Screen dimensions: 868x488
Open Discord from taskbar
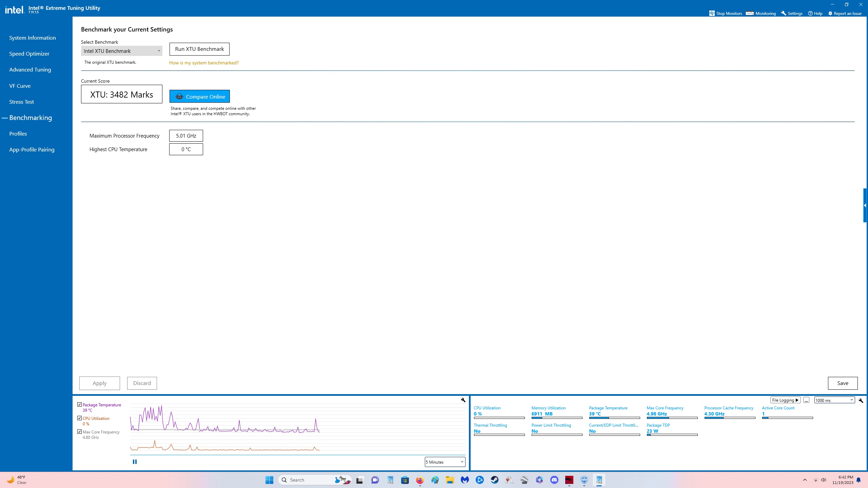click(x=554, y=480)
